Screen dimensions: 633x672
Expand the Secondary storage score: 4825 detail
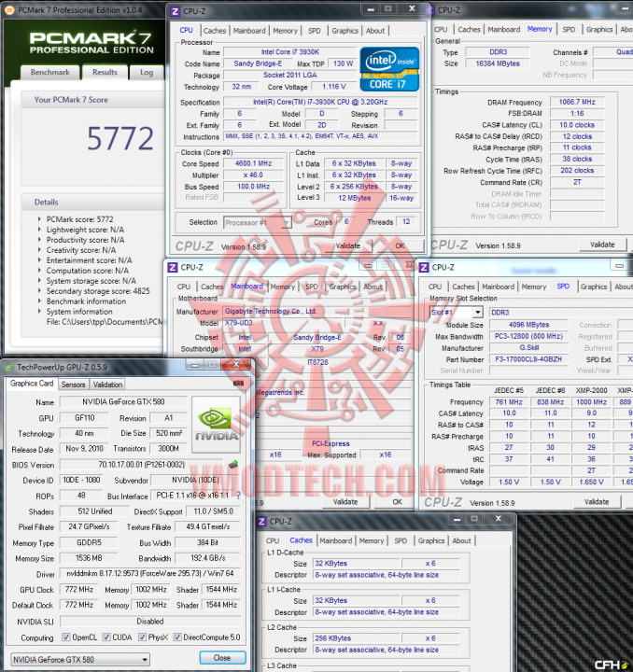coord(40,291)
